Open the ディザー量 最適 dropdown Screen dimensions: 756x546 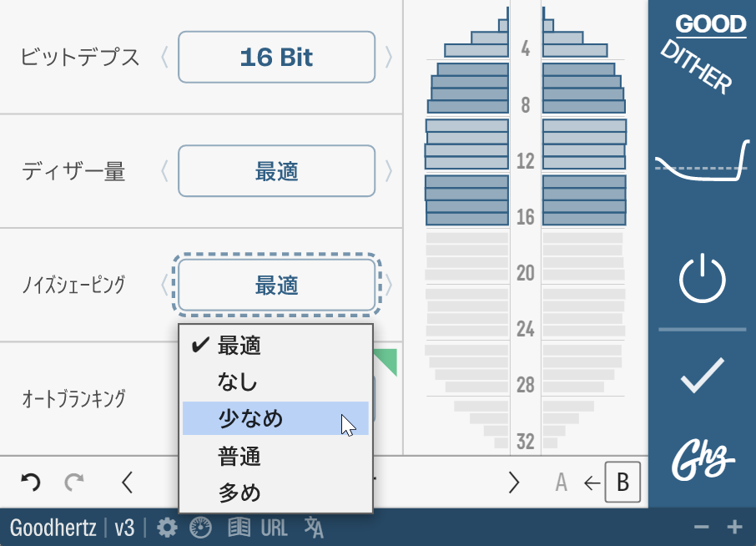[x=276, y=171]
